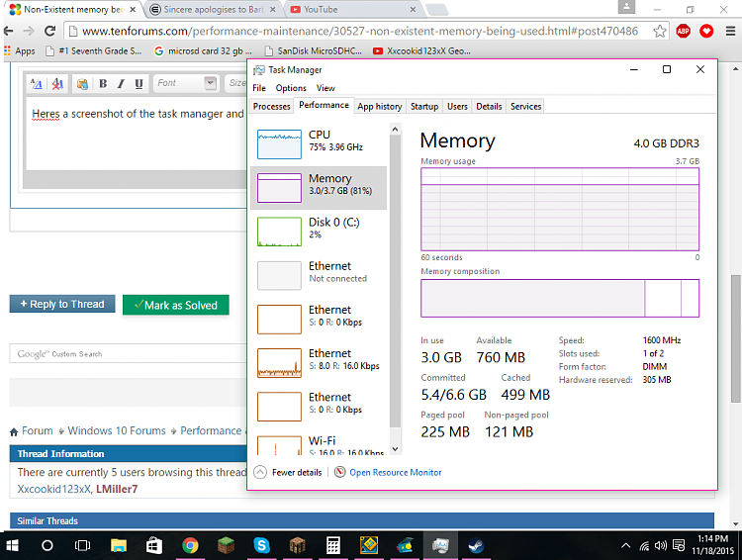
Task: Open Skype from the taskbar
Action: [261, 546]
